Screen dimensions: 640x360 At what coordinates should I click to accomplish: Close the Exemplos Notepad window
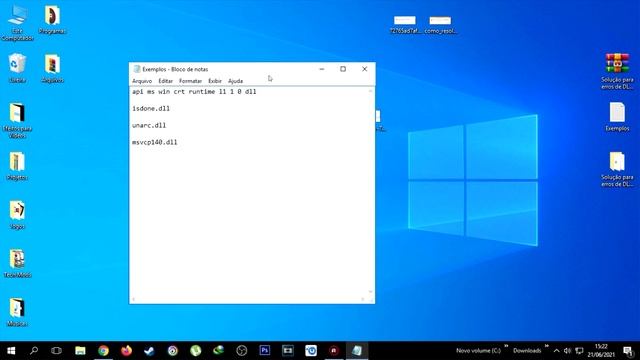pos(364,69)
